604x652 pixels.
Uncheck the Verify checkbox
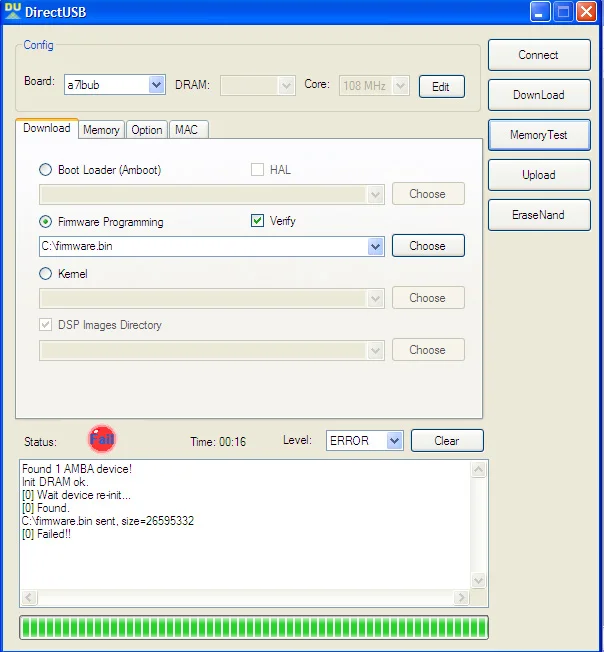[x=257, y=221]
